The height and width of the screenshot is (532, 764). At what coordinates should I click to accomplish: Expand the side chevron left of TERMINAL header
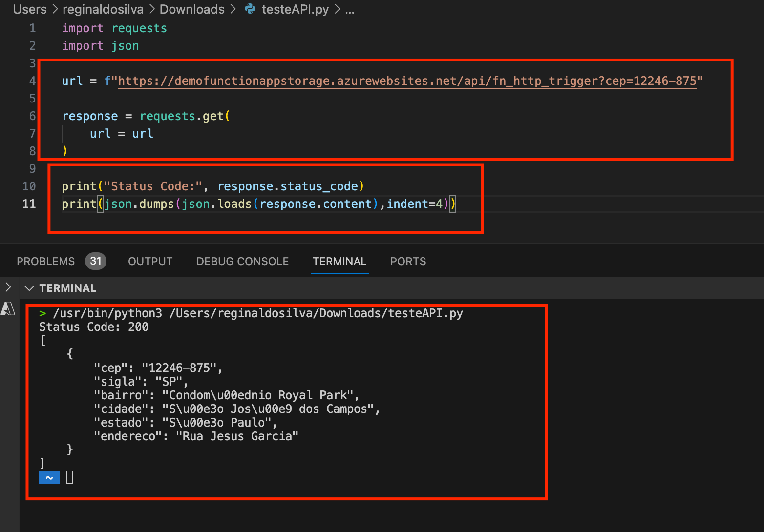[x=8, y=287]
